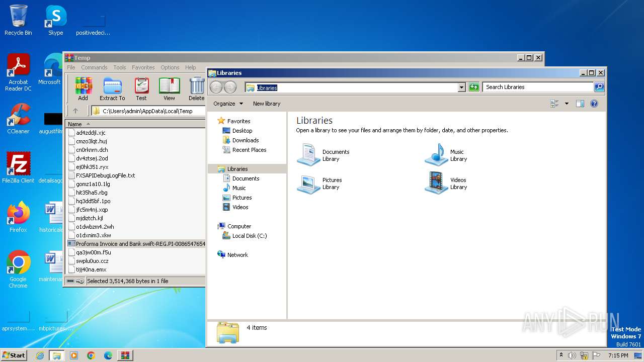Select the Skype desktop shortcut

tap(55, 20)
